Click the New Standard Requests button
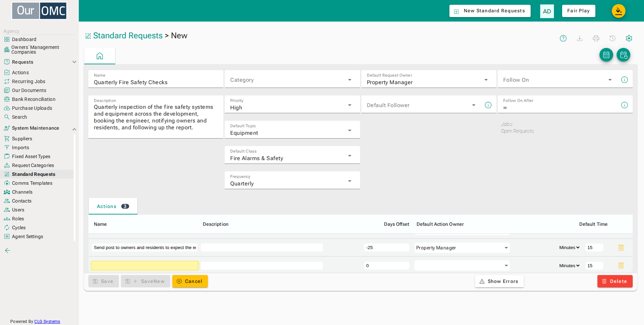The width and height of the screenshot is (644, 325). click(x=490, y=11)
